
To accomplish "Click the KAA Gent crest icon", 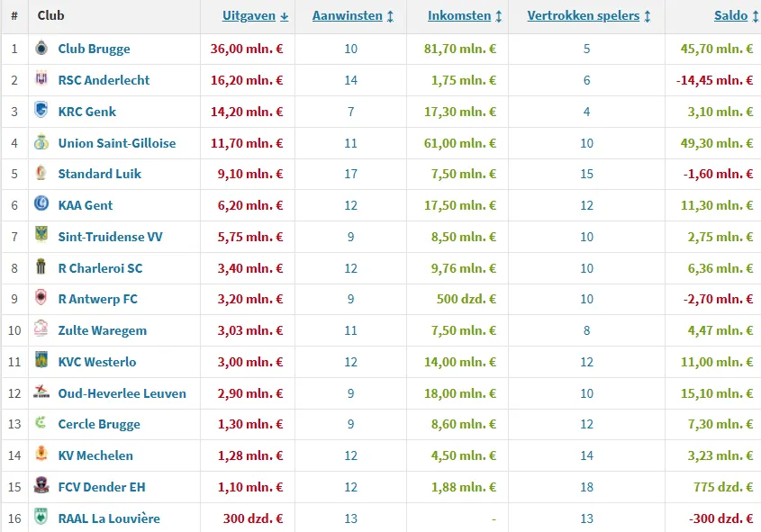I will pyautogui.click(x=41, y=205).
